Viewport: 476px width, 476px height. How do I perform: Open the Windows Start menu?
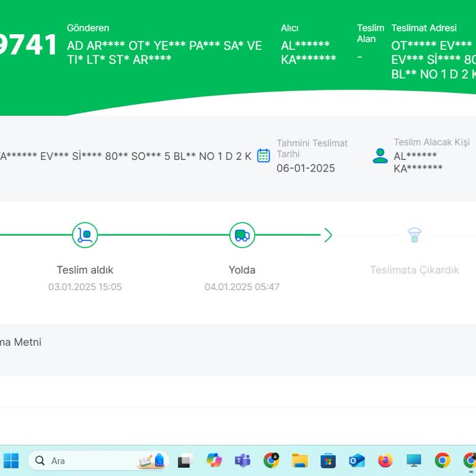(x=11, y=461)
